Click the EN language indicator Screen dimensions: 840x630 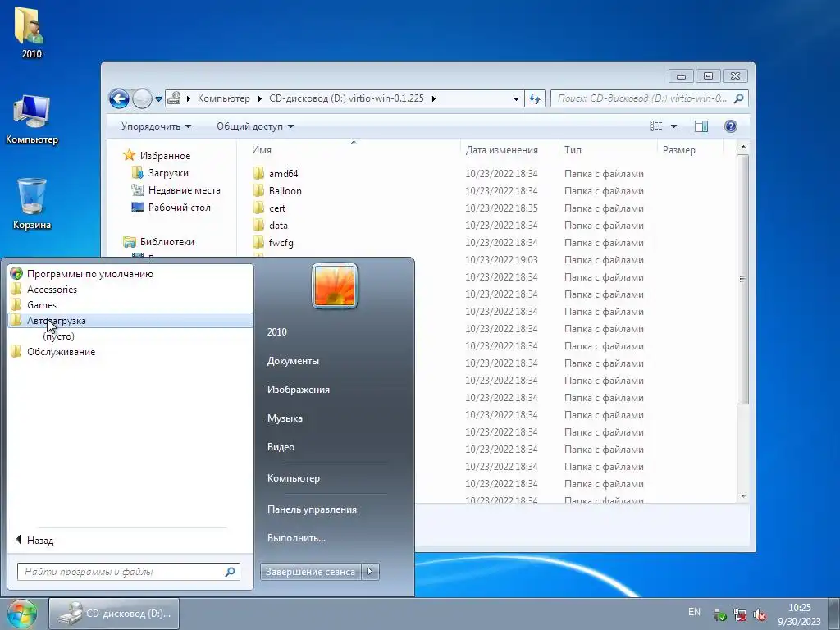pos(694,612)
